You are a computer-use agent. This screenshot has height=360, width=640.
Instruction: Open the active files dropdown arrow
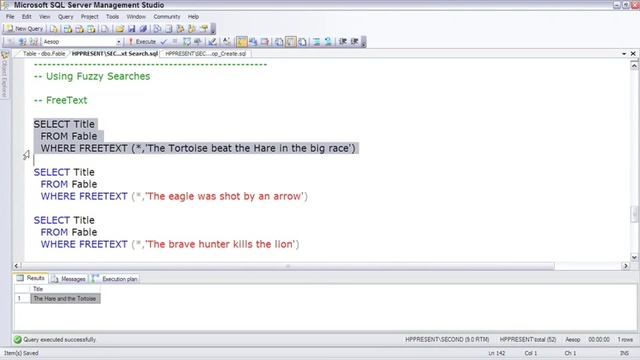point(624,54)
